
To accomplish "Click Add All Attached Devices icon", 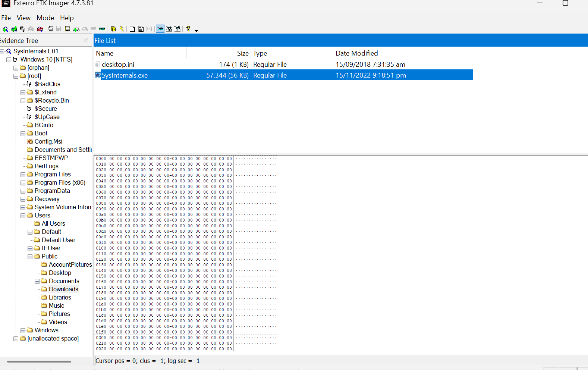I will [14, 29].
